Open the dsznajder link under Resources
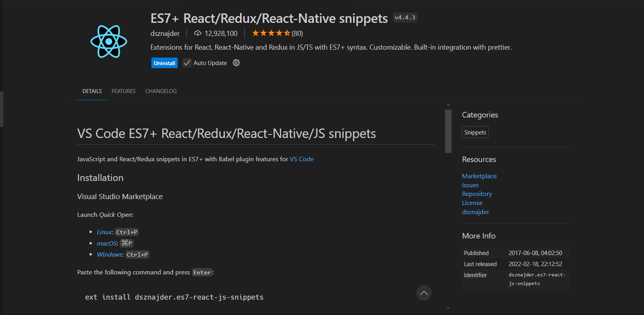The image size is (644, 315). [x=475, y=212]
